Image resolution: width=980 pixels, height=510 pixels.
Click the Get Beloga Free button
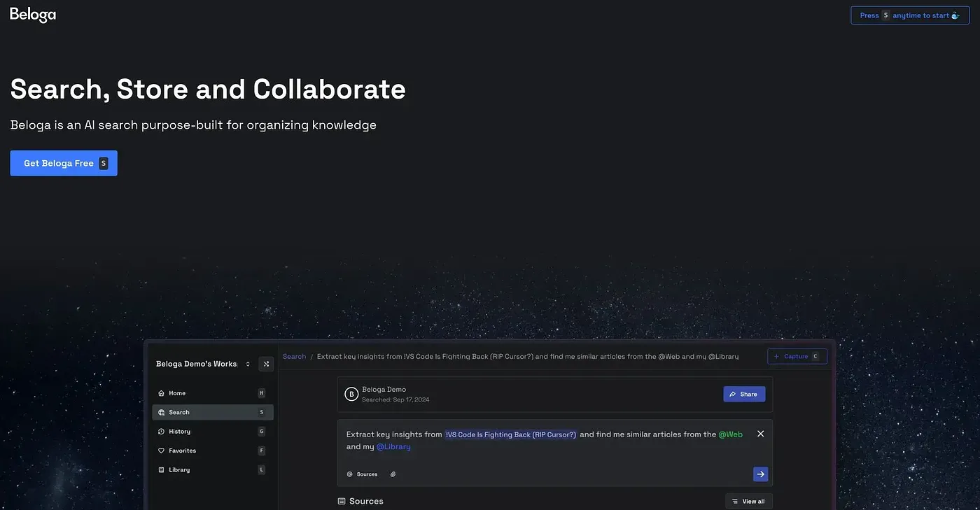pos(64,163)
